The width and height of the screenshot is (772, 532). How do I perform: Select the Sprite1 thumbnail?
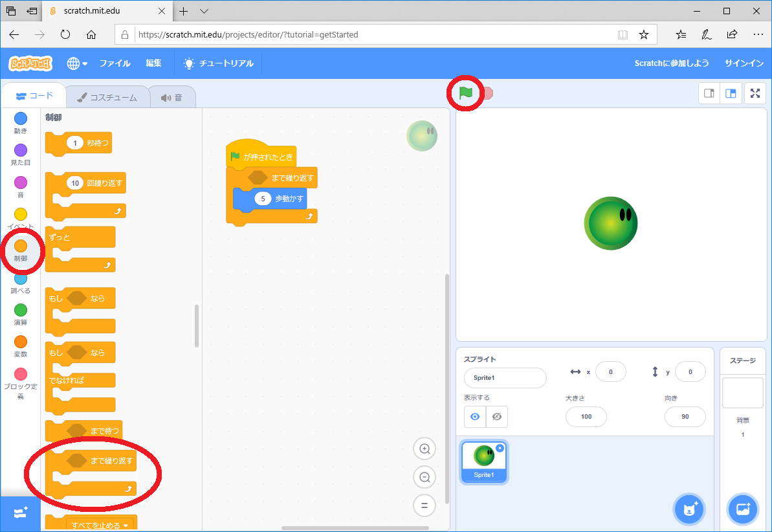coord(484,461)
